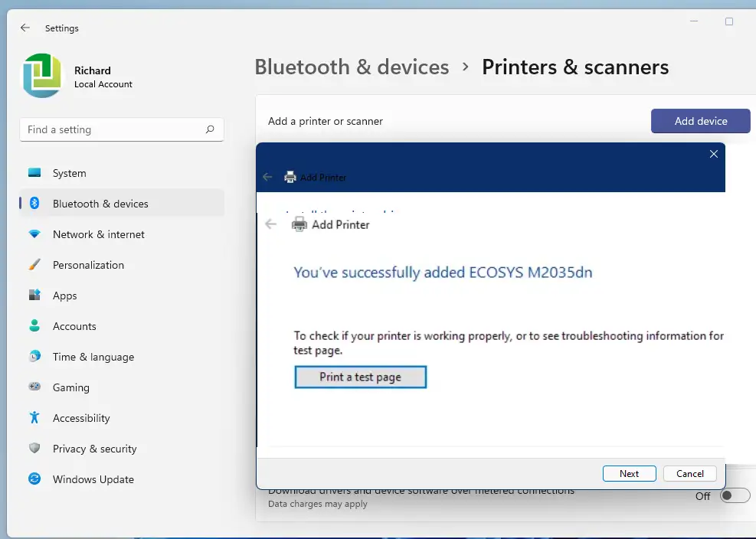The height and width of the screenshot is (539, 756).
Task: Open Accounts settings
Action: pos(122,326)
